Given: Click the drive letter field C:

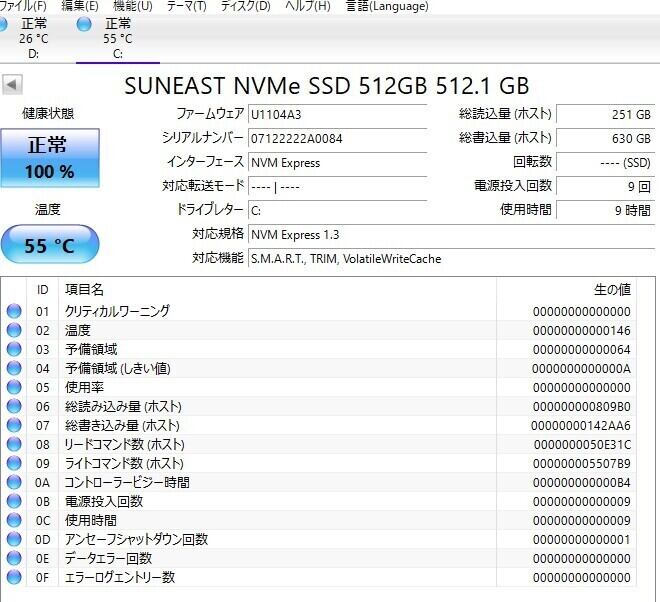Looking at the screenshot, I should pyautogui.click(x=338, y=210).
